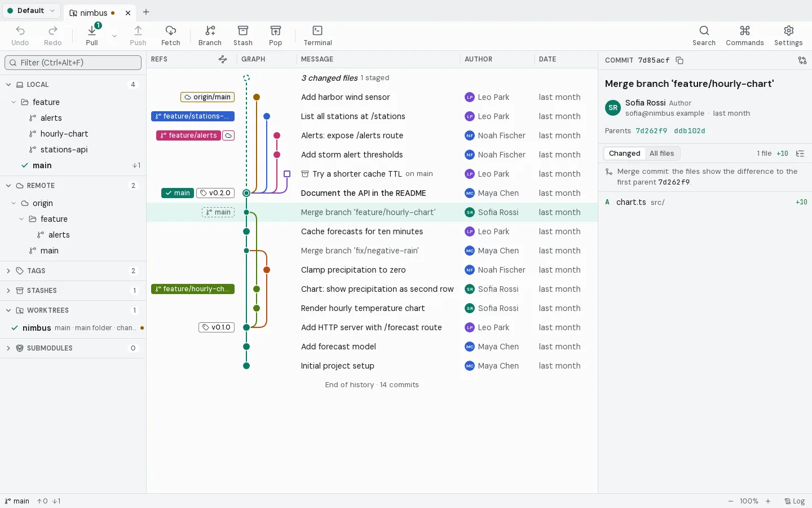This screenshot has width=812, height=508.
Task: Click the MESSAGE column header
Action: coord(317,59)
